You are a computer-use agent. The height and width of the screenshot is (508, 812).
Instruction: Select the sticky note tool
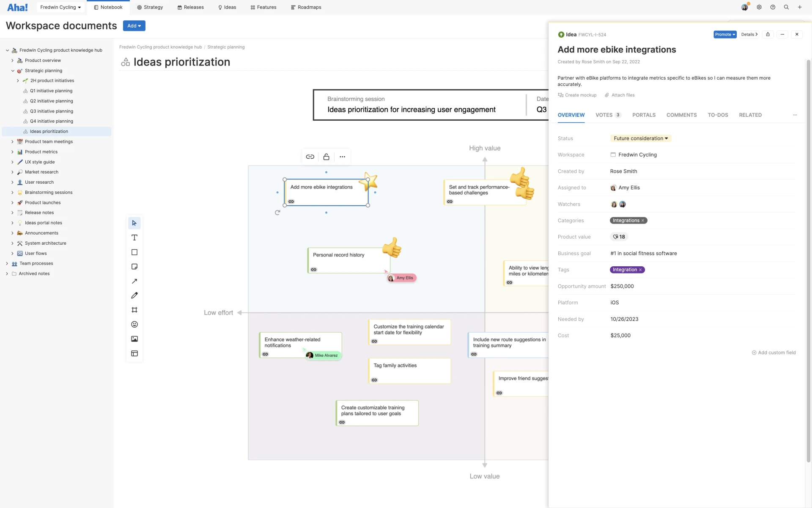pyautogui.click(x=134, y=267)
